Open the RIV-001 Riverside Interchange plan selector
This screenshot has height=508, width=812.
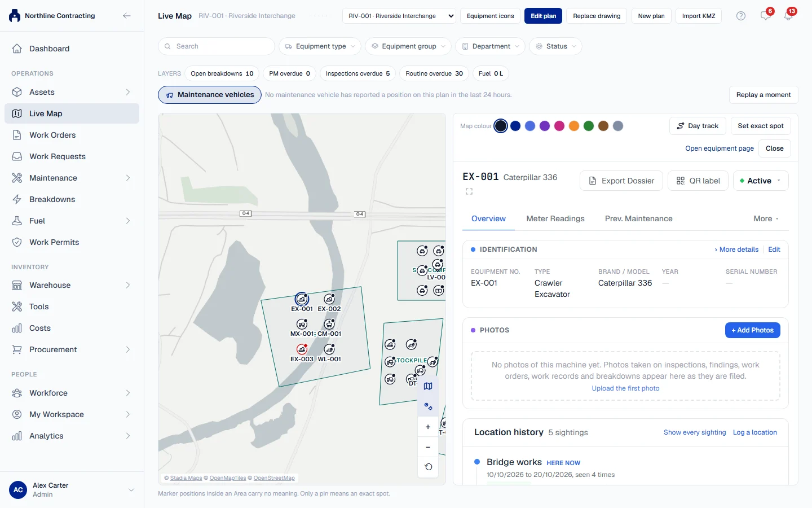click(399, 16)
